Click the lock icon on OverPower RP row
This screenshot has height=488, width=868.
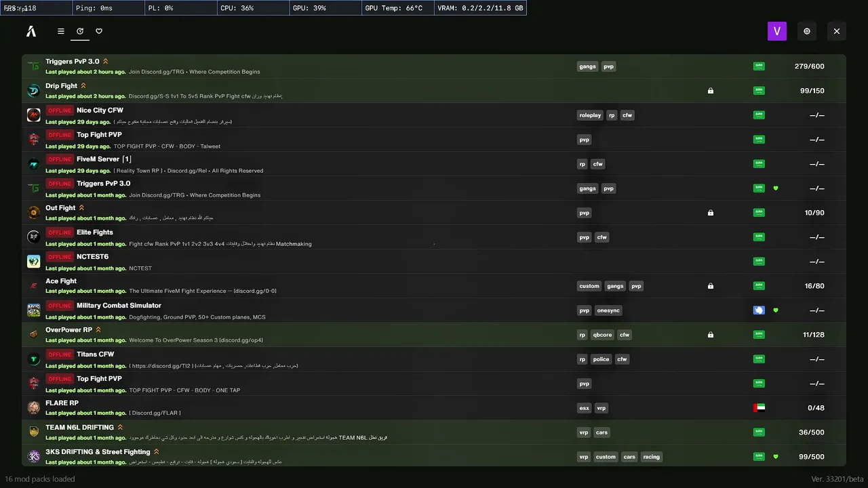[711, 335]
